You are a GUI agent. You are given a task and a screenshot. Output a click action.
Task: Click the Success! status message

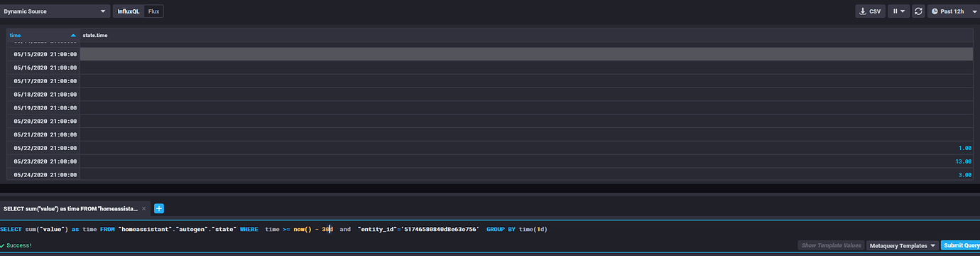pos(16,245)
